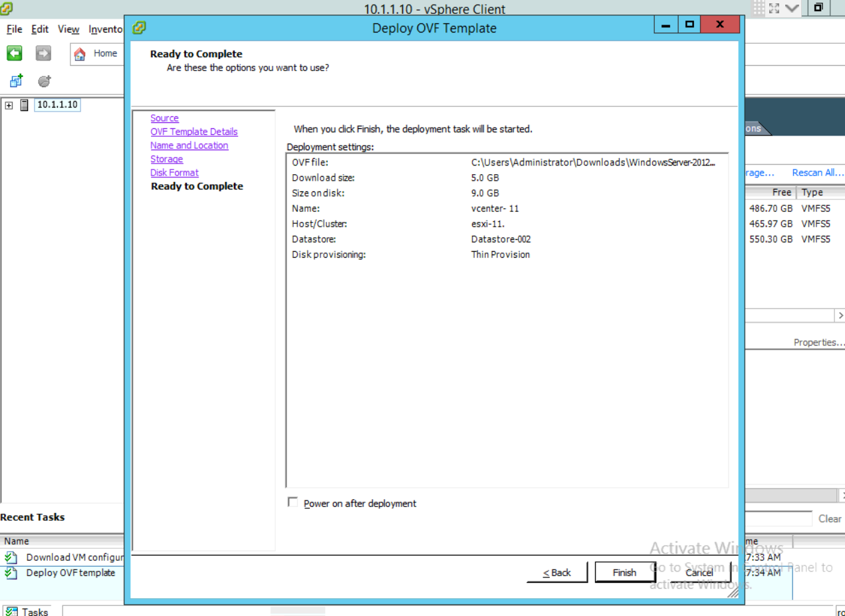
Task: Click the host icon next to 10.1.1.10
Action: coord(24,104)
